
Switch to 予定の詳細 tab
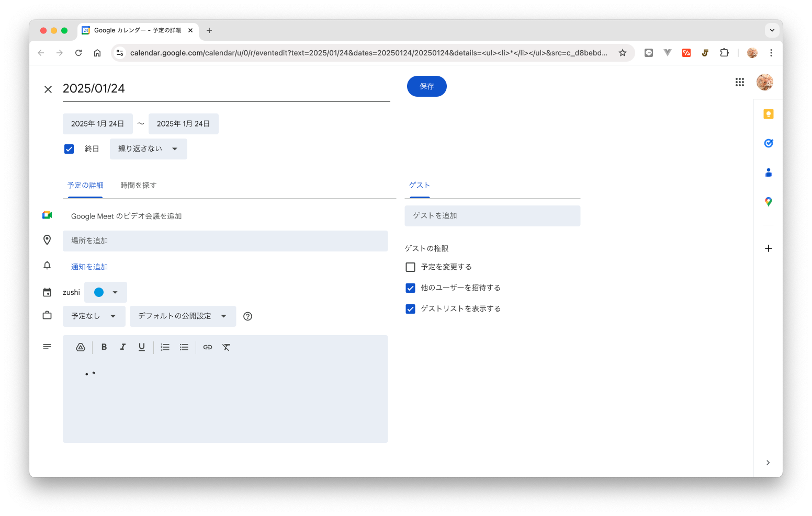point(85,185)
